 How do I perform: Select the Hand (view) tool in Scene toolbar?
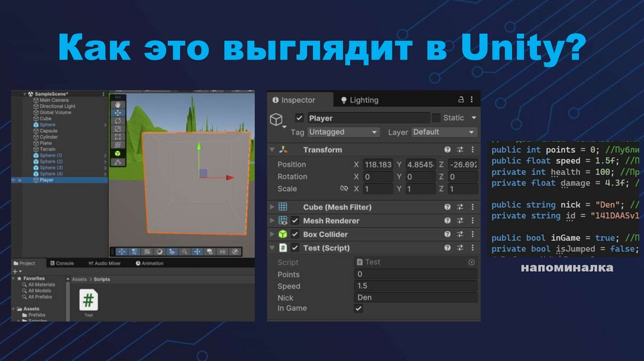(x=118, y=105)
